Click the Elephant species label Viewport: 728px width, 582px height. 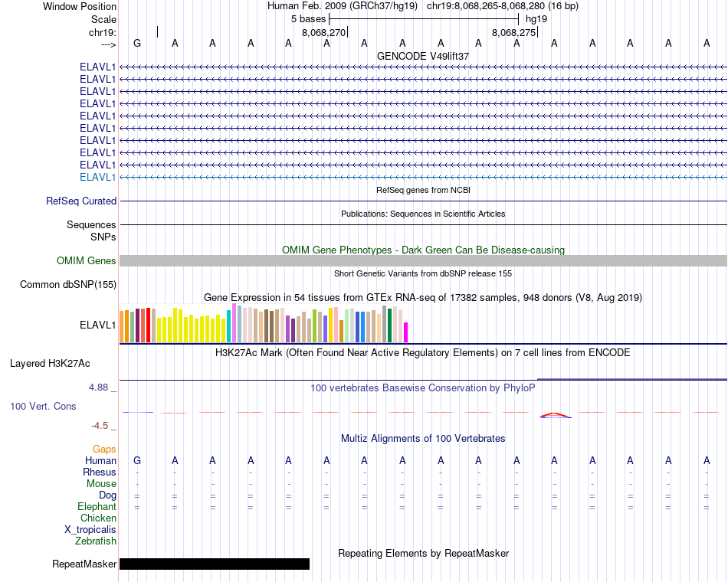(x=97, y=506)
